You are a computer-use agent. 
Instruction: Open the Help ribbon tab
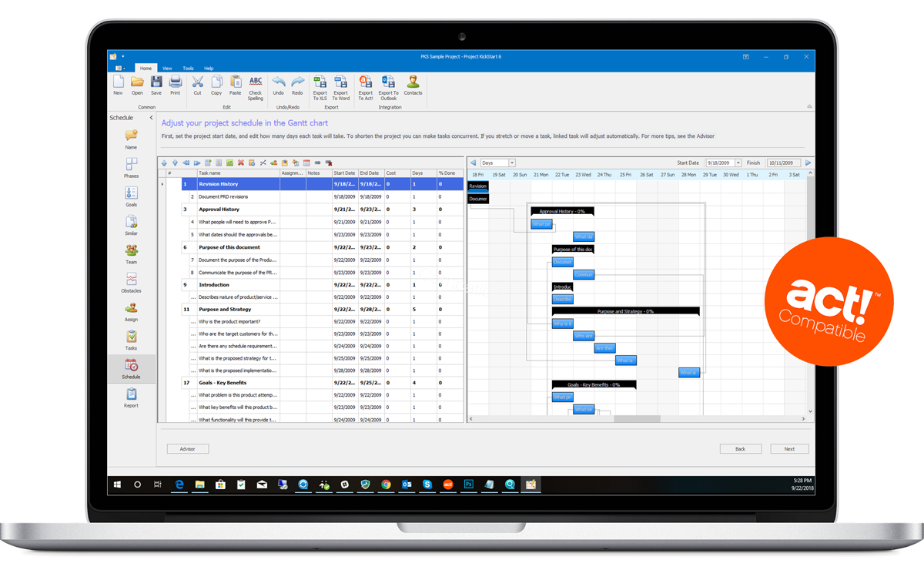click(x=209, y=69)
